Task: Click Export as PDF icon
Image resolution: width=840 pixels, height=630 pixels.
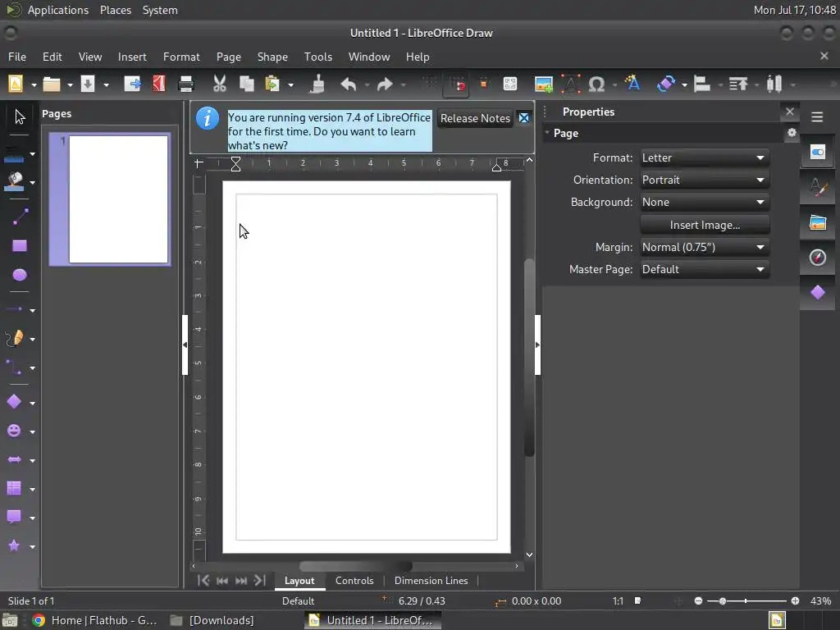Action: coord(159,84)
